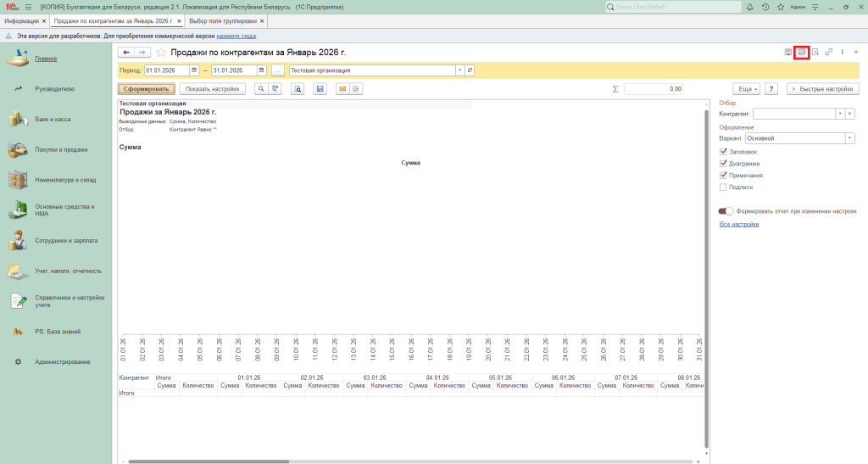Open the Еще dropdown menu
Viewport: 868px width, 464px height.
(x=744, y=88)
